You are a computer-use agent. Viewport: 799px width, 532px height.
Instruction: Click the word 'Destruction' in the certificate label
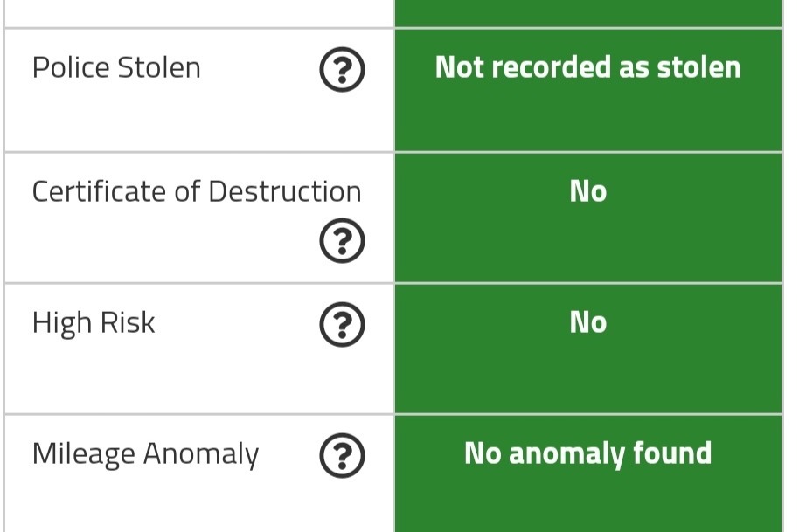(285, 191)
